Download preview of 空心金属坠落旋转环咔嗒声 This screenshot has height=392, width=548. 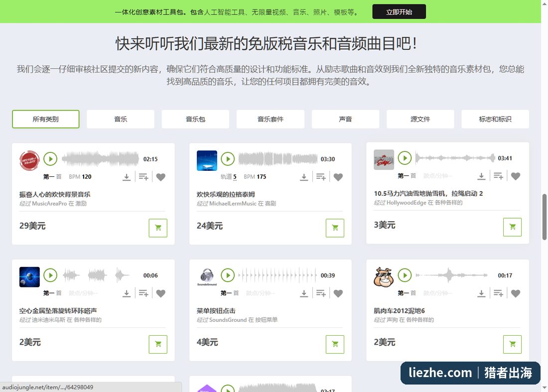(127, 293)
